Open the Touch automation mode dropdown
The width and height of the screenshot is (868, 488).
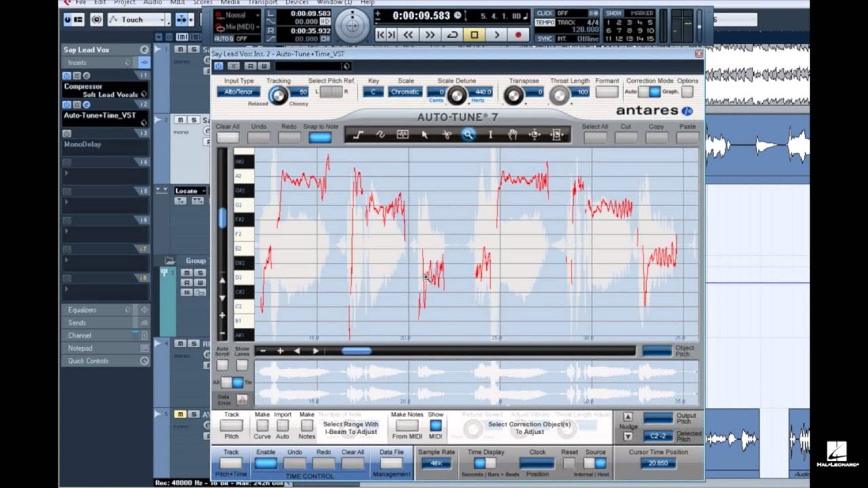pyautogui.click(x=139, y=20)
